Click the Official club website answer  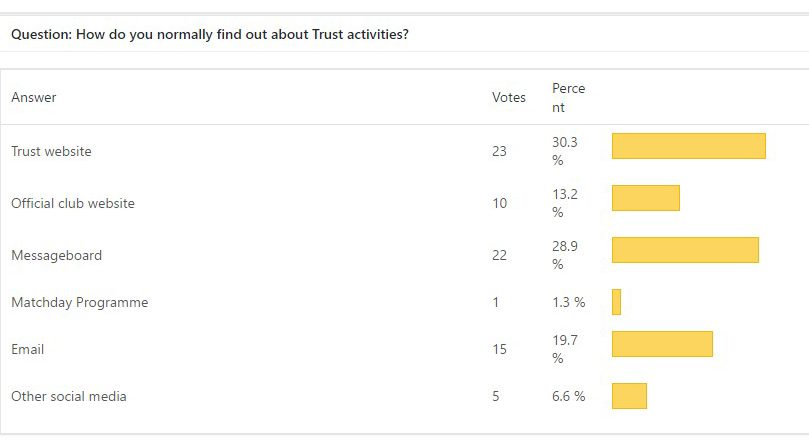(72, 203)
